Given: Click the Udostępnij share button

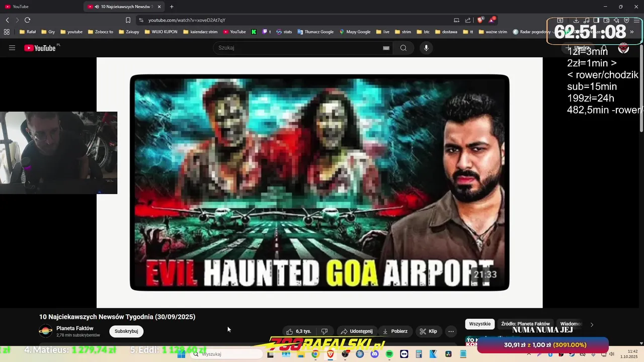Looking at the screenshot, I should click(x=356, y=331).
